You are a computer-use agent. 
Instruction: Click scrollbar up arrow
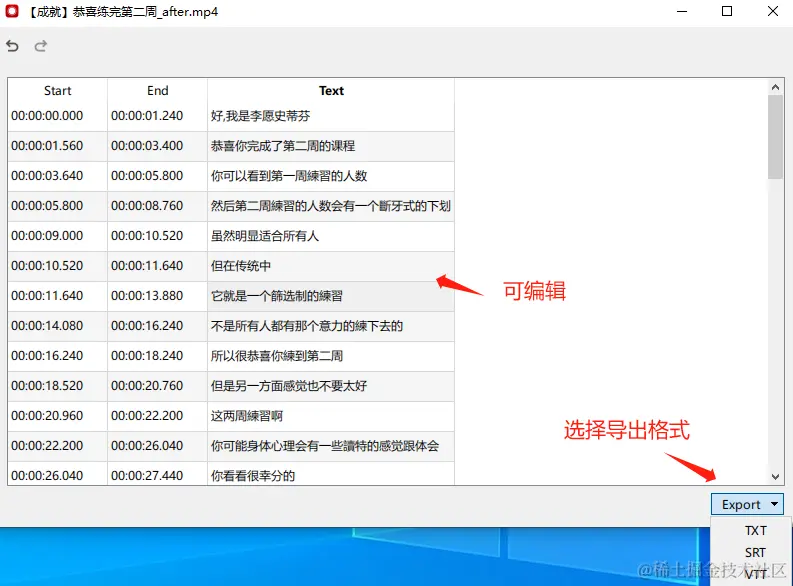coord(775,87)
